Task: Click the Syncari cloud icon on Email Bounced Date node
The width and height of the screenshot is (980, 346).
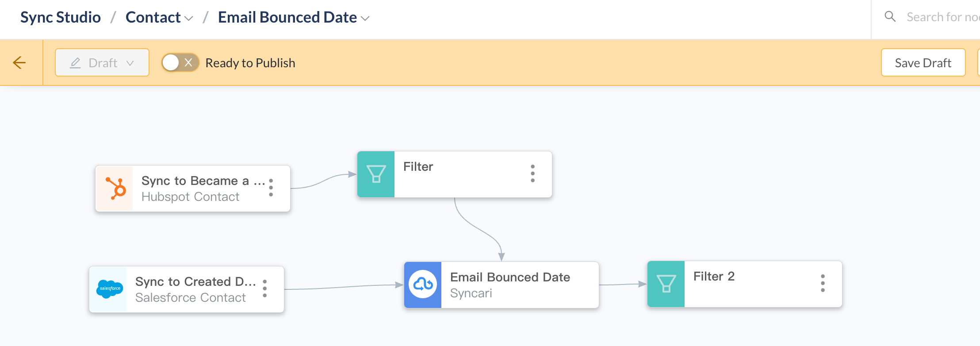Action: pos(423,284)
